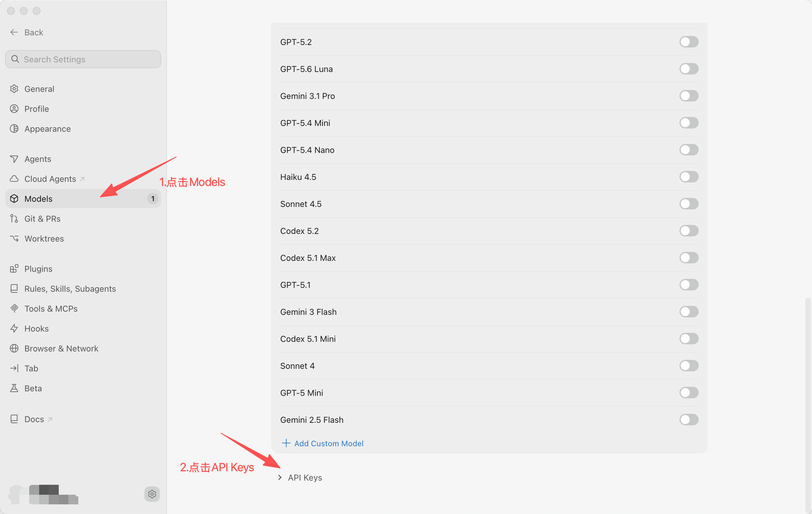Image resolution: width=812 pixels, height=514 pixels.
Task: Open the Docs external link
Action: tap(83, 419)
